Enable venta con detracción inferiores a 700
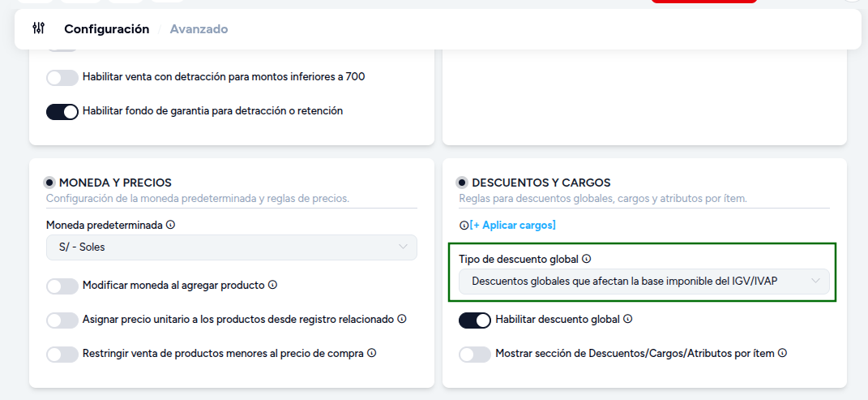Viewport: 868px width, 400px height. point(62,78)
